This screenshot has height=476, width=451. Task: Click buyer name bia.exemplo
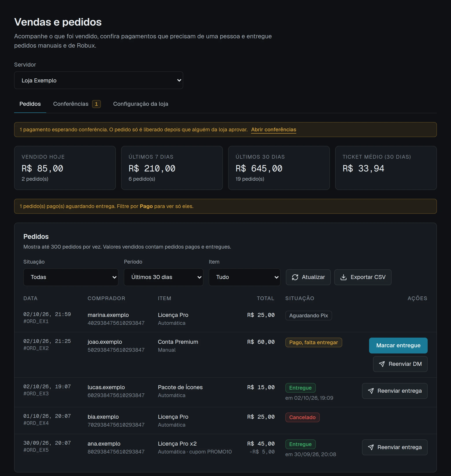coord(103,417)
